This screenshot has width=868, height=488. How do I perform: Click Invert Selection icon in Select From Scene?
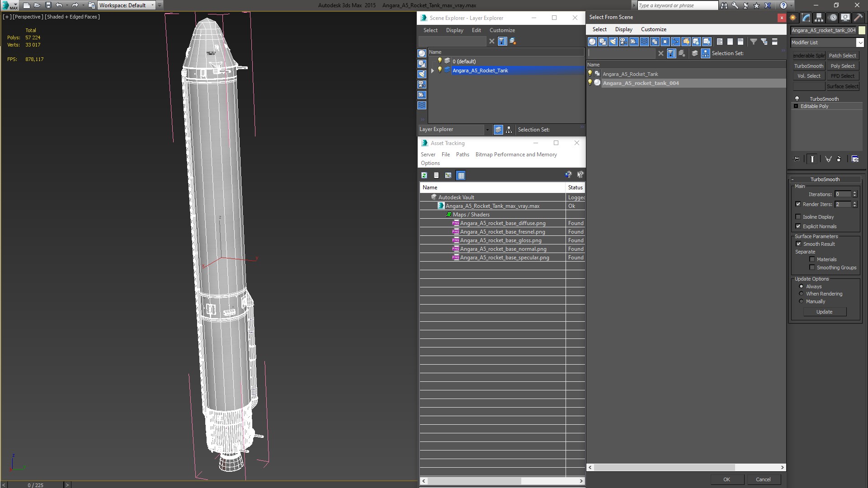pos(741,42)
